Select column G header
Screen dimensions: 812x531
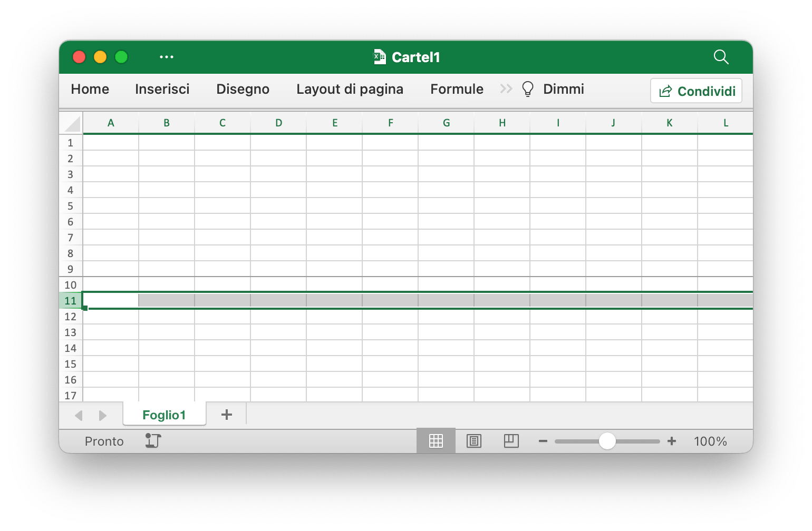pyautogui.click(x=446, y=123)
